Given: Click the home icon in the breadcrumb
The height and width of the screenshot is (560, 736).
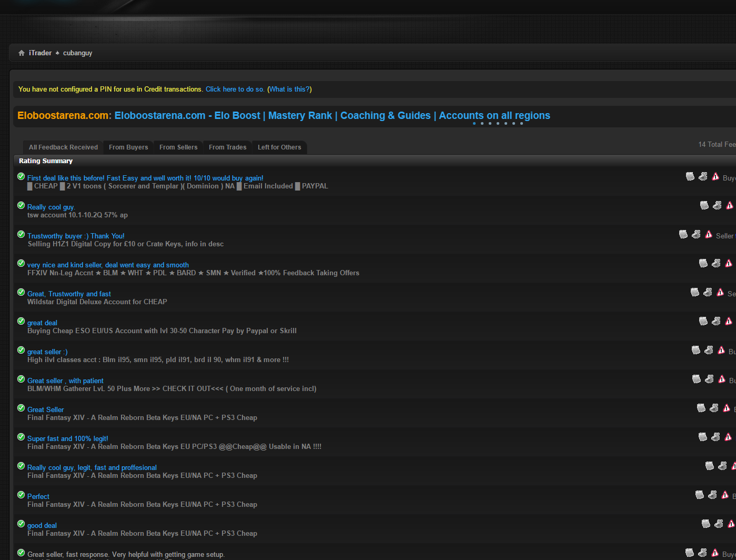Looking at the screenshot, I should [22, 53].
